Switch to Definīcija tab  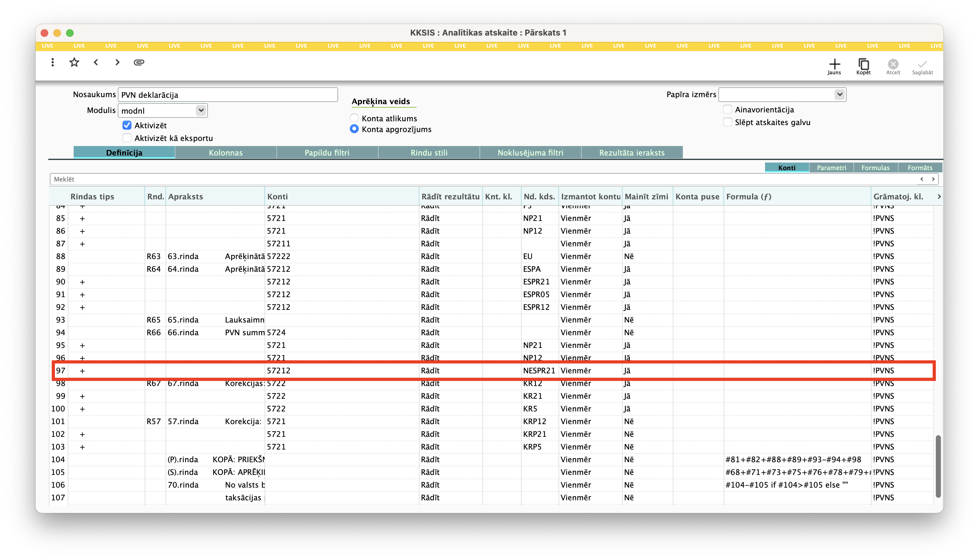point(124,153)
